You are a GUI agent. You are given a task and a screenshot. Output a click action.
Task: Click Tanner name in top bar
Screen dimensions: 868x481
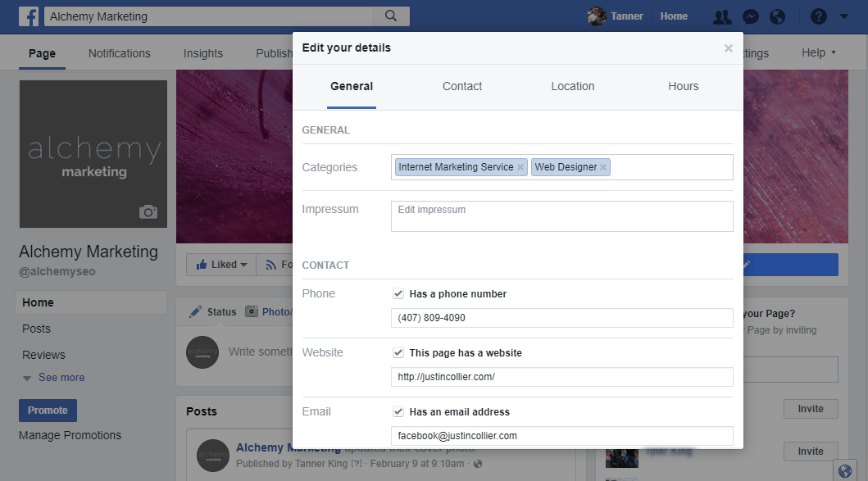click(627, 16)
